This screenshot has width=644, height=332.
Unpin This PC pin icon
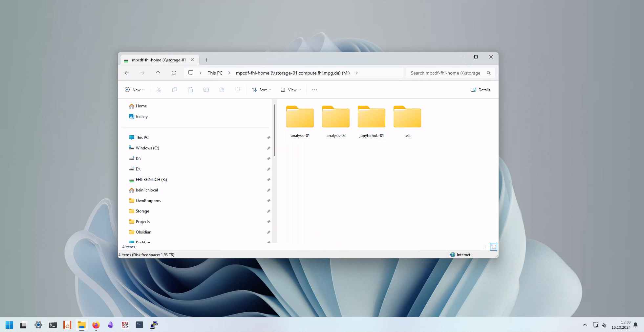(x=268, y=138)
